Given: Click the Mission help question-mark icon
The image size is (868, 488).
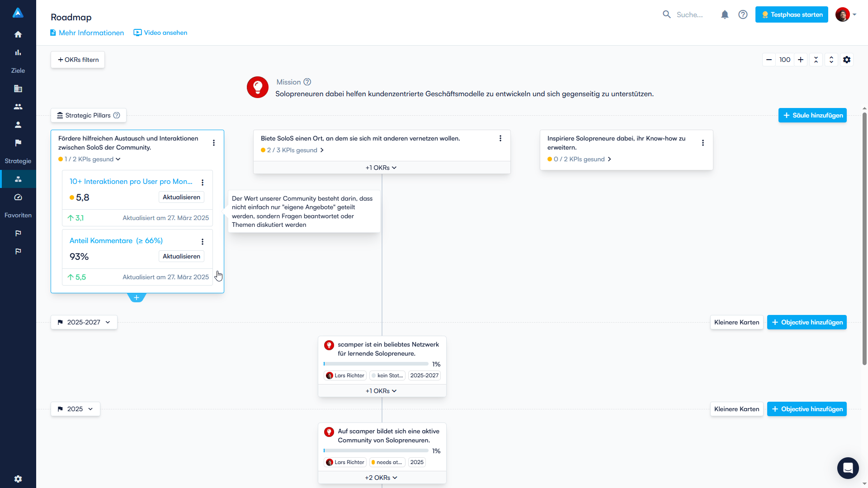Looking at the screenshot, I should (307, 82).
